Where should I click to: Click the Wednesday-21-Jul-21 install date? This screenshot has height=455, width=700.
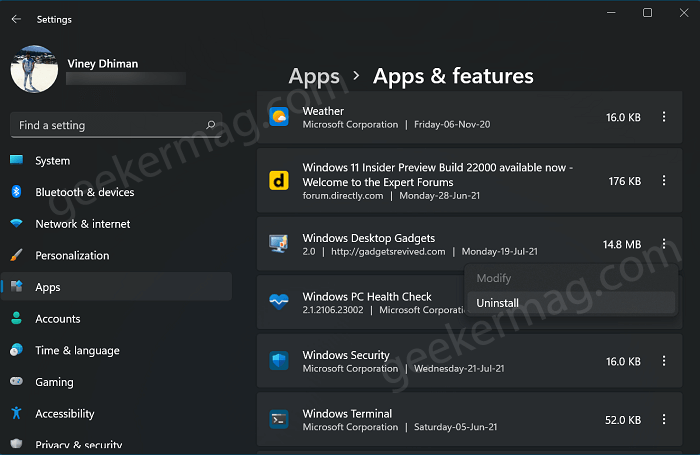[x=459, y=368]
